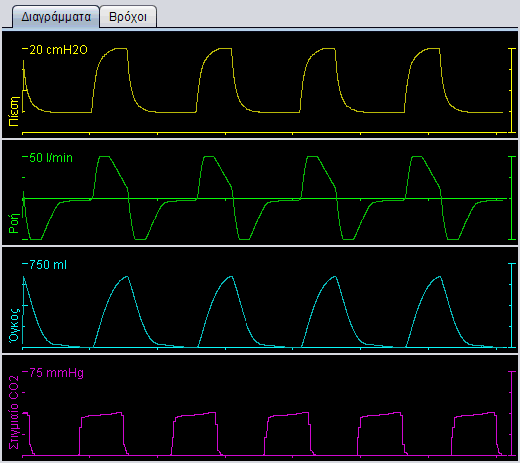Image resolution: width=520 pixels, height=463 pixels.
Task: Click the green flow range bar
Action: pos(512,198)
